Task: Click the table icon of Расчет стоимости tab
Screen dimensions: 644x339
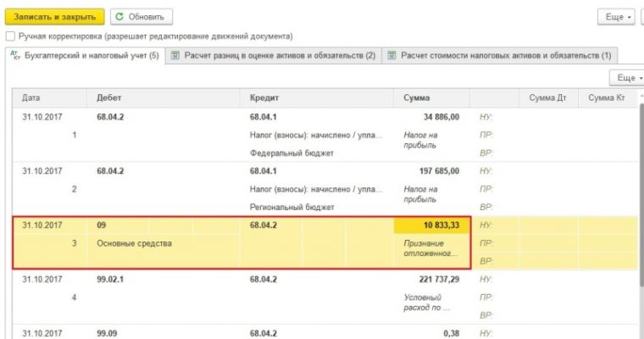Action: pos(392,55)
